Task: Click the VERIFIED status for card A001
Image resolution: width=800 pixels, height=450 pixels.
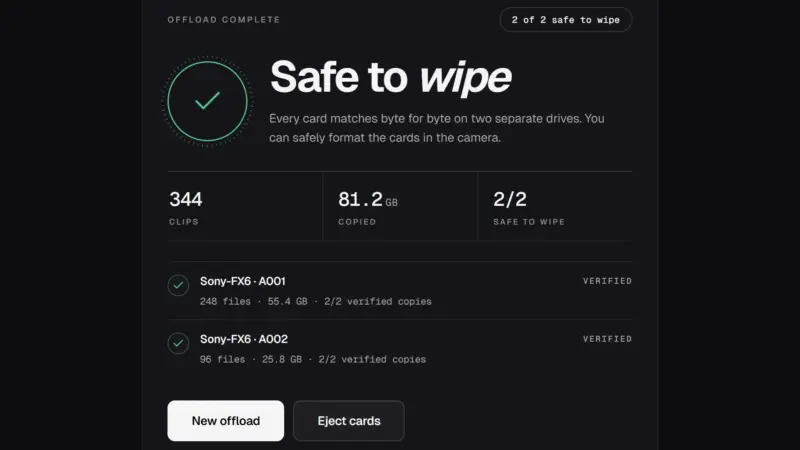Action: (607, 281)
